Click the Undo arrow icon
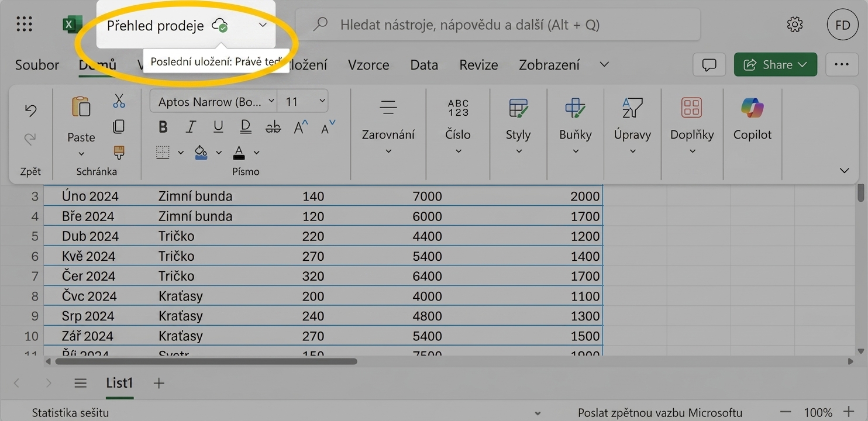This screenshot has width=868, height=421. tap(30, 110)
